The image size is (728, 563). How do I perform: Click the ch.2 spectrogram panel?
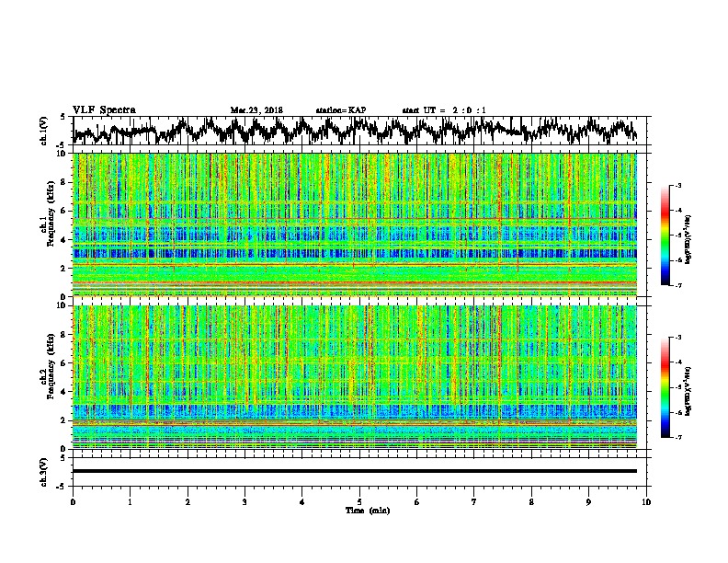point(355,377)
